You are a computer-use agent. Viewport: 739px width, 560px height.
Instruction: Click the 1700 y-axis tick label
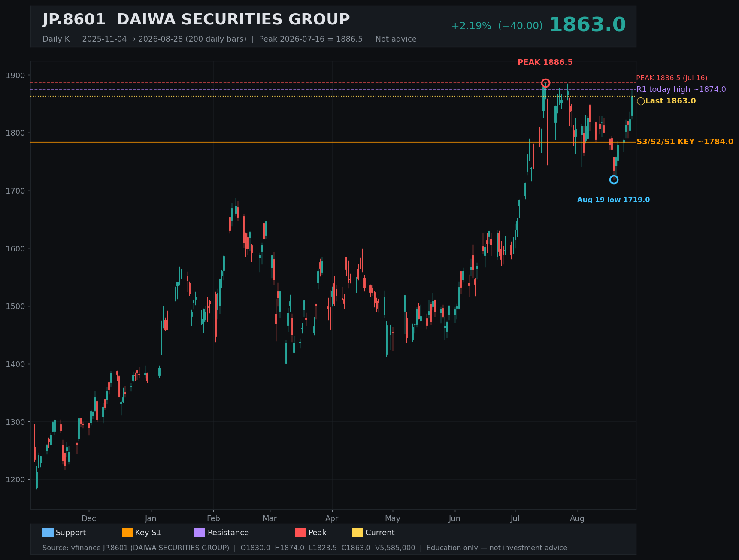[x=15, y=191]
